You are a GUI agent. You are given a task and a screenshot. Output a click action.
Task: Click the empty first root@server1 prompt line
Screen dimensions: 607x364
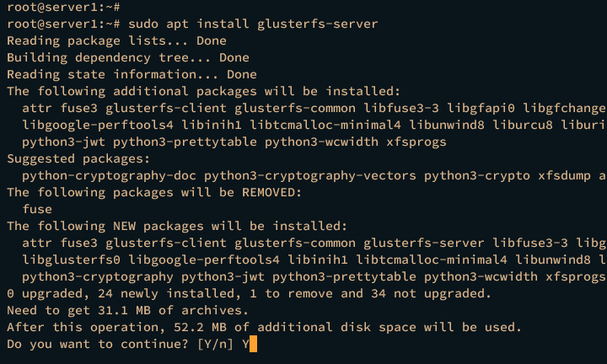coord(63,7)
